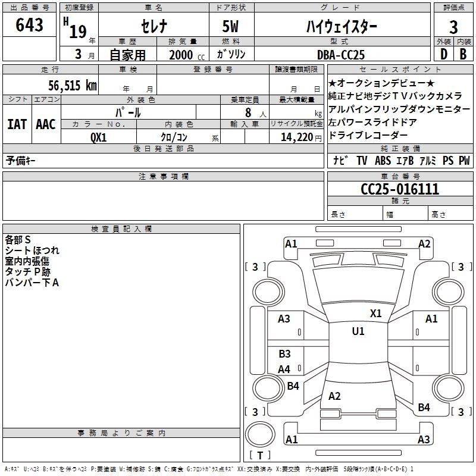Select 検査員記入欄 section header

pyautogui.click(x=121, y=229)
